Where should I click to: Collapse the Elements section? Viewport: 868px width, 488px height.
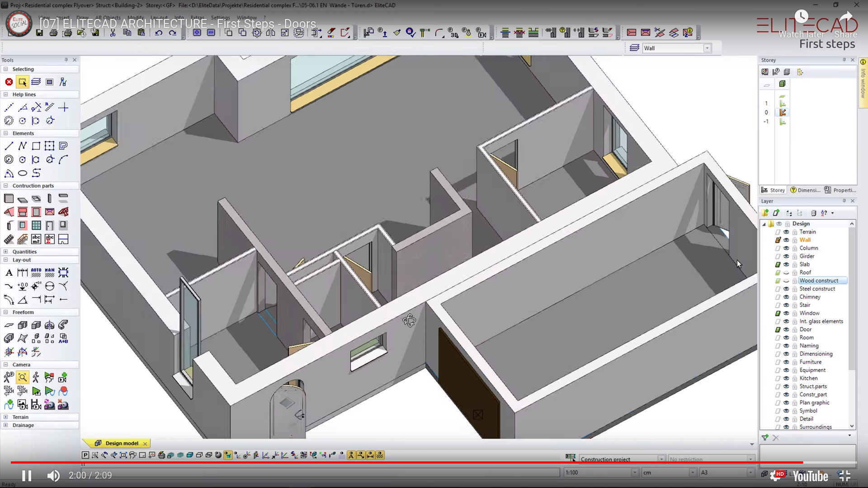pyautogui.click(x=5, y=133)
